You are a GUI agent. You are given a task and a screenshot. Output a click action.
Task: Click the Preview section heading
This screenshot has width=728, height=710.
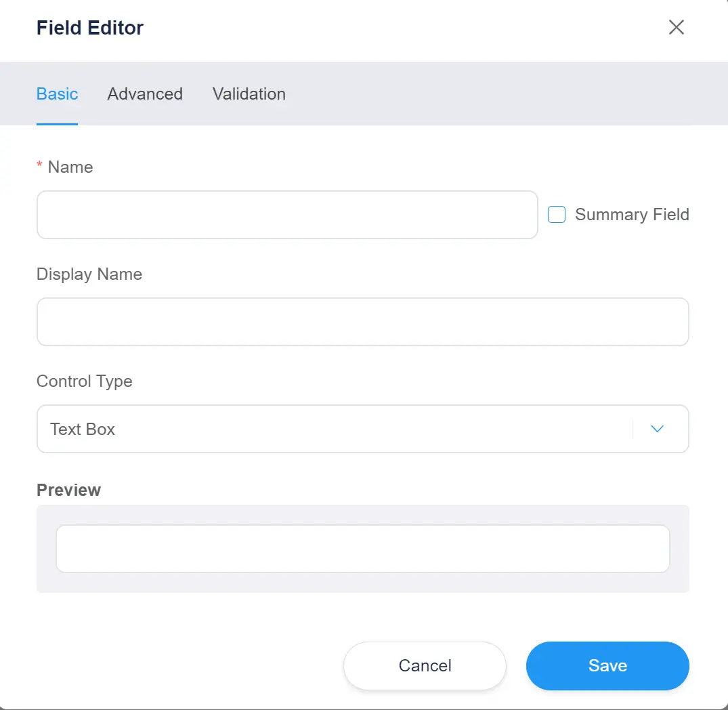[68, 490]
